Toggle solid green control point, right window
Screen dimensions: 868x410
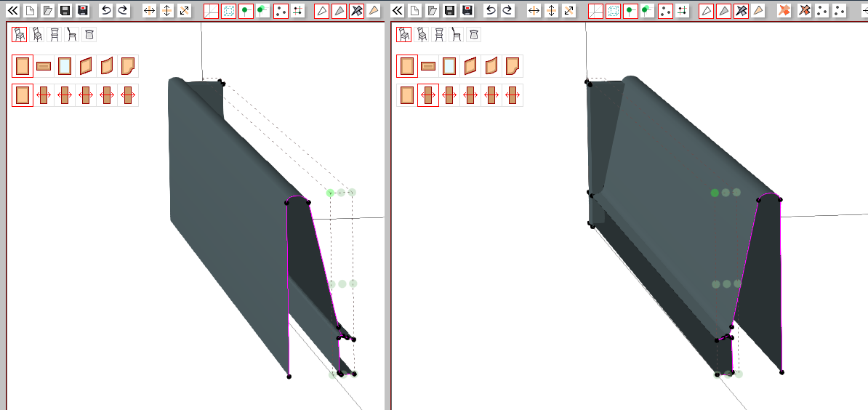pyautogui.click(x=631, y=11)
